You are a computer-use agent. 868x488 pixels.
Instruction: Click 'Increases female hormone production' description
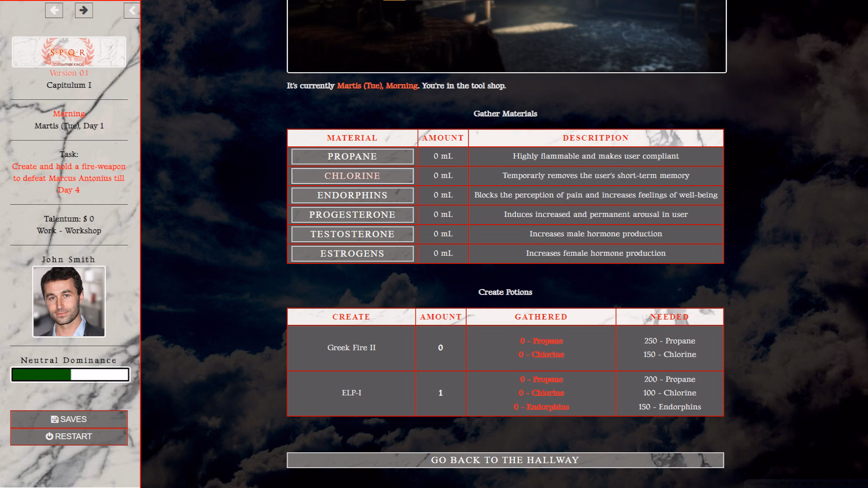(596, 253)
